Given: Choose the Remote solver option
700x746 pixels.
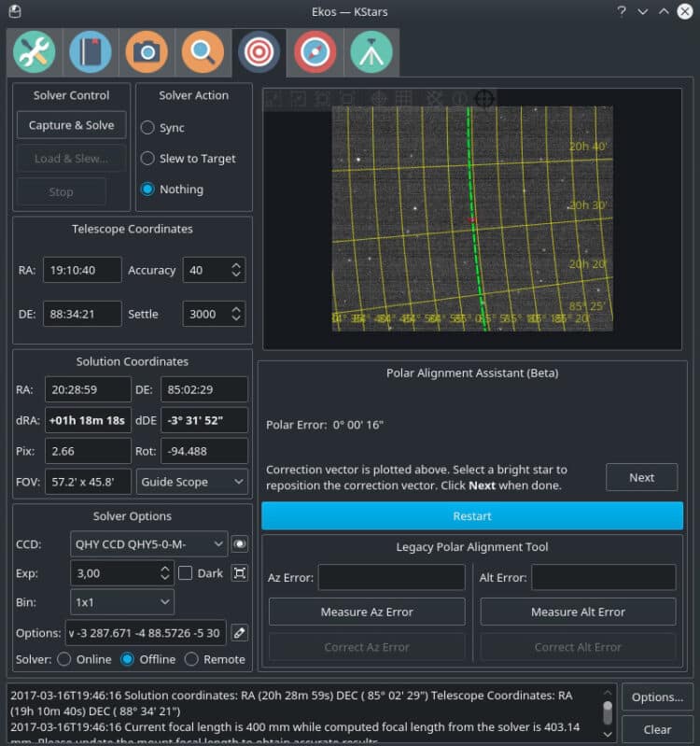Looking at the screenshot, I should (215, 659).
